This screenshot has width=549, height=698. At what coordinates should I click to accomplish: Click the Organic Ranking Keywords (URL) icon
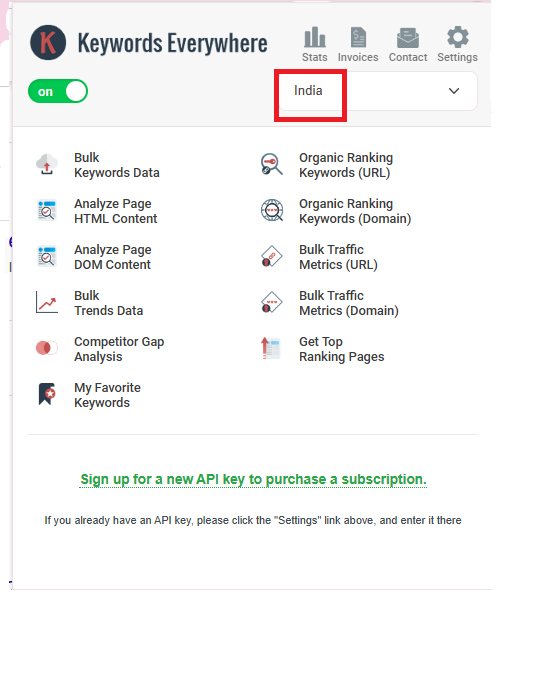tap(272, 164)
